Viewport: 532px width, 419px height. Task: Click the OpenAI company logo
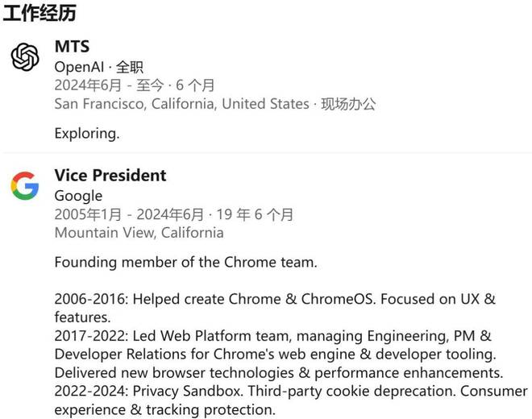tap(25, 56)
